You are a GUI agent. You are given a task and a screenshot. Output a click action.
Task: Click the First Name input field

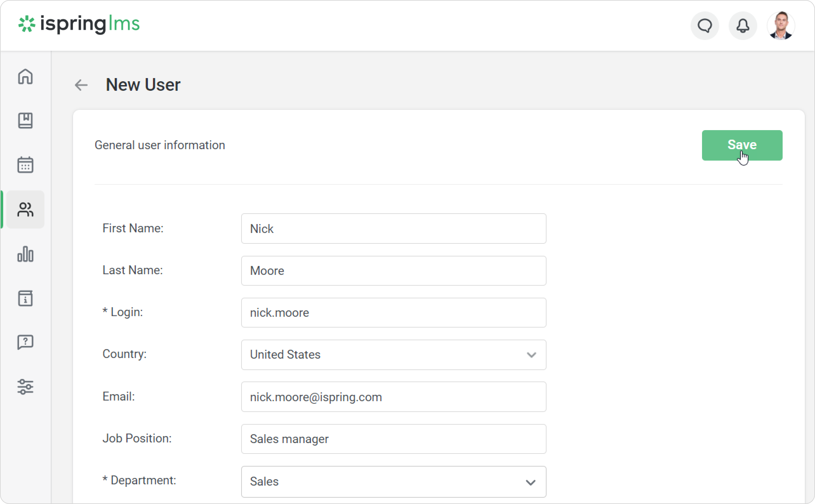click(x=393, y=229)
